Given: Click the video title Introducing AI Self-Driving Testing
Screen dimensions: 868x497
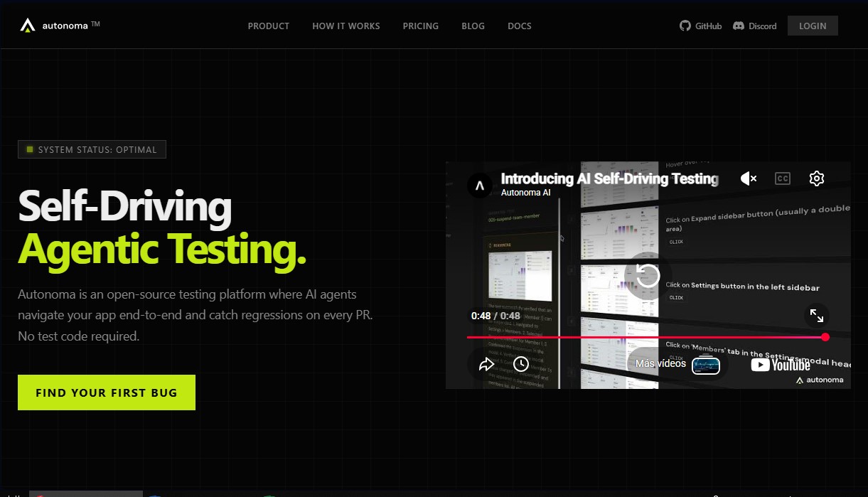Looking at the screenshot, I should point(610,178).
